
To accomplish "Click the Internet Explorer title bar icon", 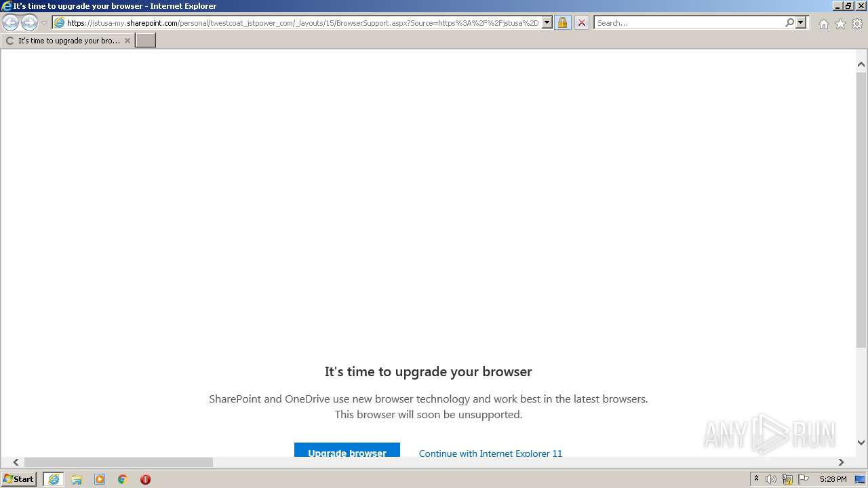I will 6,6.
